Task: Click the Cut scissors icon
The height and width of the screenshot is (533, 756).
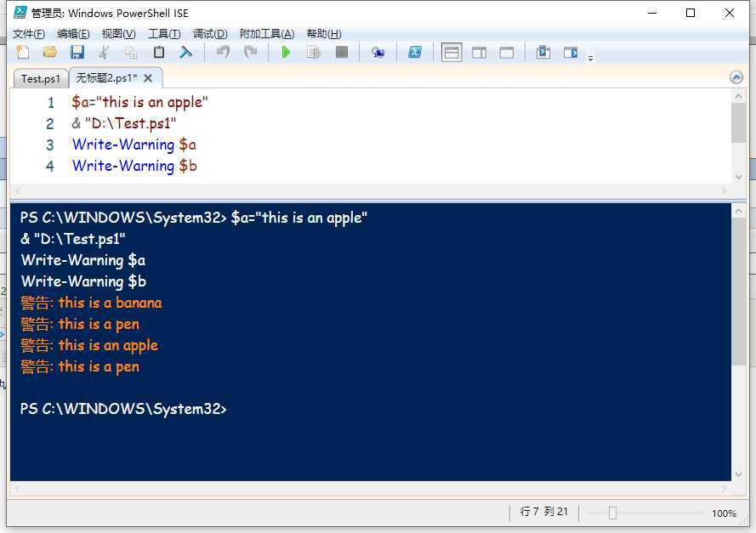Action: [x=104, y=52]
